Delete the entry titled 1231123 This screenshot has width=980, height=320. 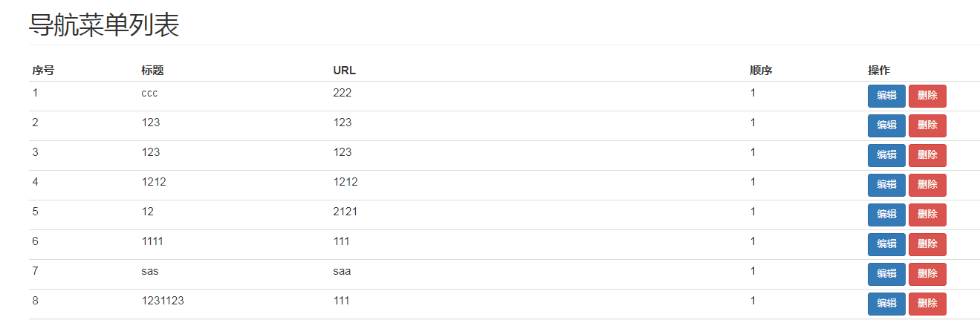pyautogui.click(x=927, y=304)
